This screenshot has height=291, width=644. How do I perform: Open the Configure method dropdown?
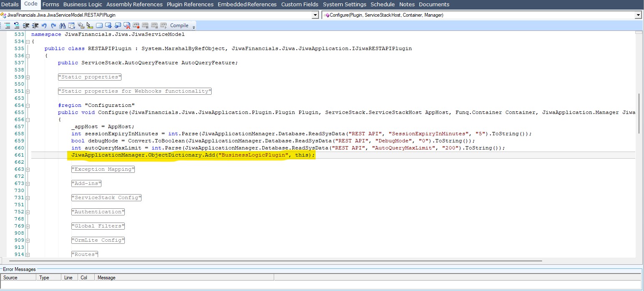click(638, 15)
